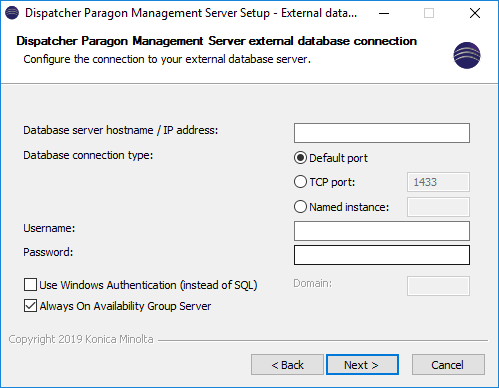The width and height of the screenshot is (499, 388).
Task: Uncheck Always On Availability Group Server
Action: tap(30, 306)
